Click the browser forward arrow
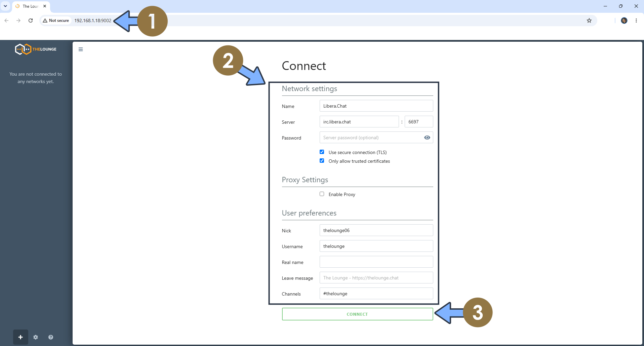Screen dimensions: 644x346 (x=18, y=21)
